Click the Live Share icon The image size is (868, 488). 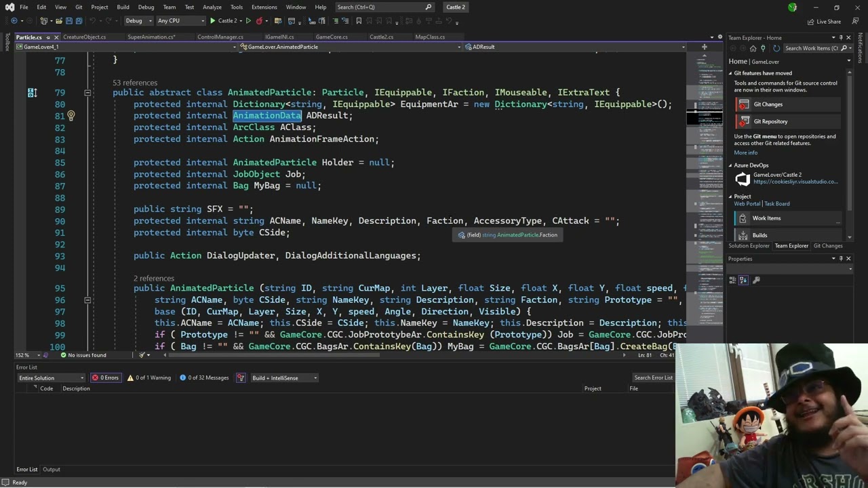point(810,21)
